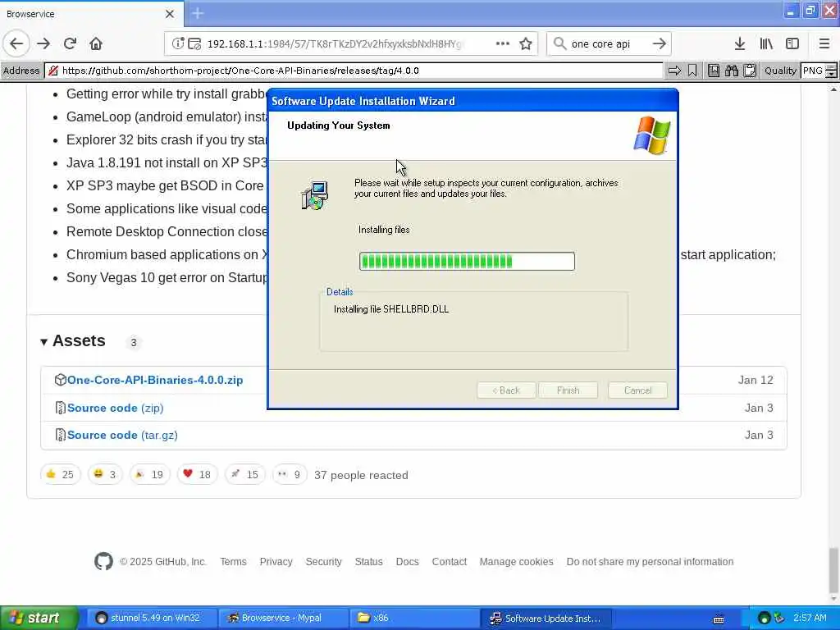Viewport: 840px width, 630px height.
Task: Open the library (bookmarks and history) icon
Action: coord(766,43)
